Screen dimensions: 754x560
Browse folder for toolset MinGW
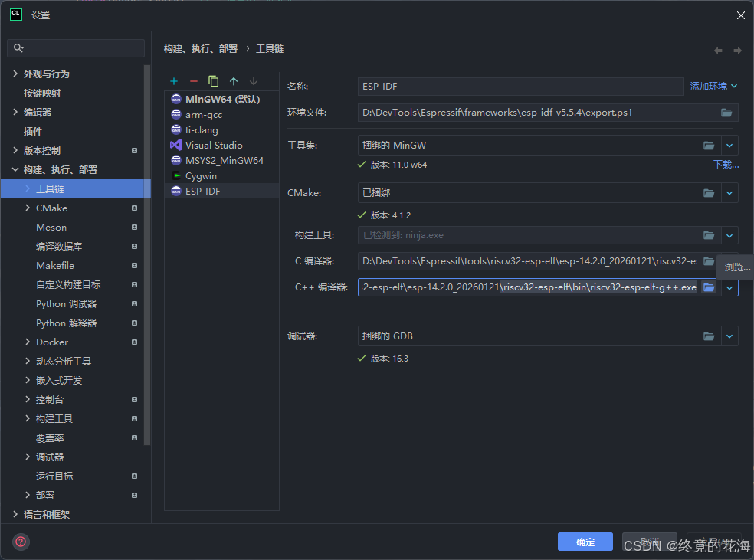pyautogui.click(x=709, y=145)
